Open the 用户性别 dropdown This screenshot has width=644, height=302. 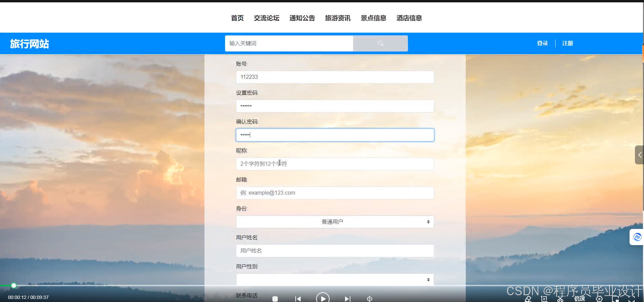coord(335,279)
